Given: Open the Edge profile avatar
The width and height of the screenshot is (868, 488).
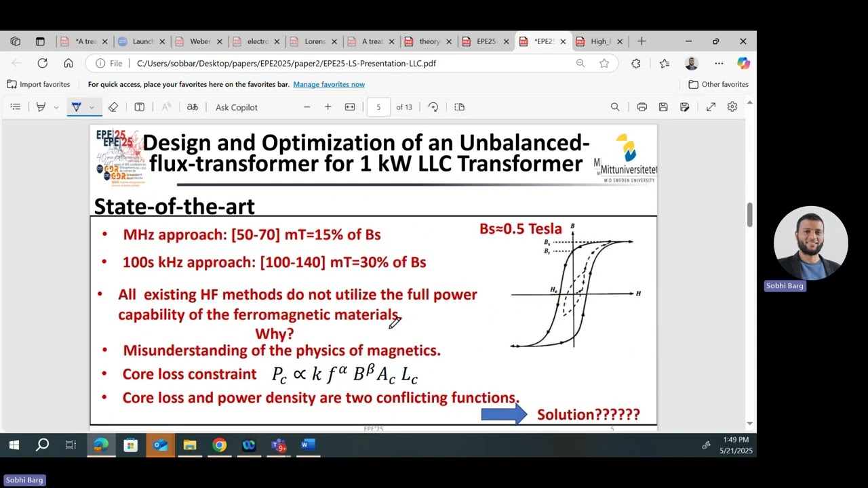Looking at the screenshot, I should [691, 63].
